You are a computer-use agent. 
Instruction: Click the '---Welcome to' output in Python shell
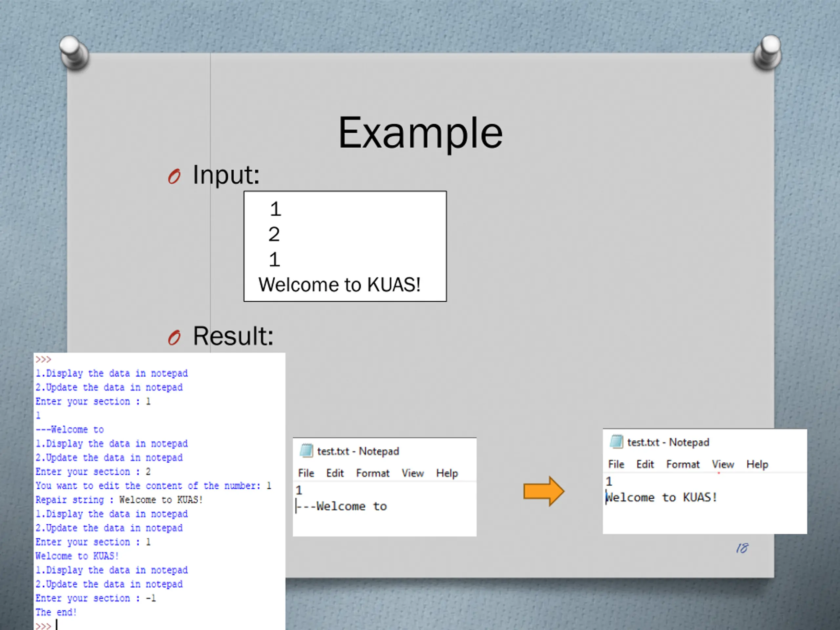70,430
